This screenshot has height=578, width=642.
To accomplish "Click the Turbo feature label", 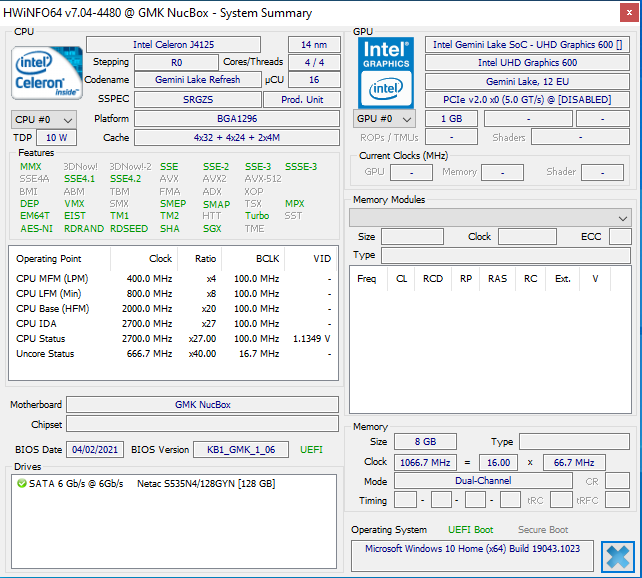I will pyautogui.click(x=257, y=216).
